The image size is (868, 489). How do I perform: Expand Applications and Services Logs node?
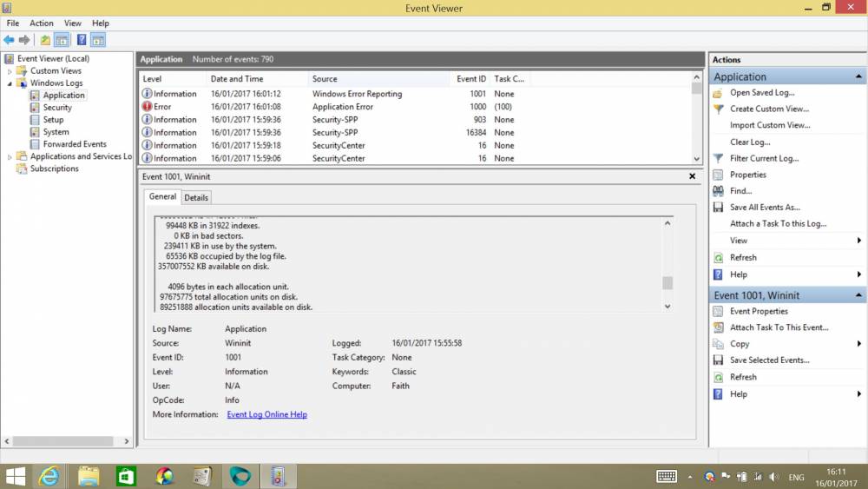[x=10, y=157]
